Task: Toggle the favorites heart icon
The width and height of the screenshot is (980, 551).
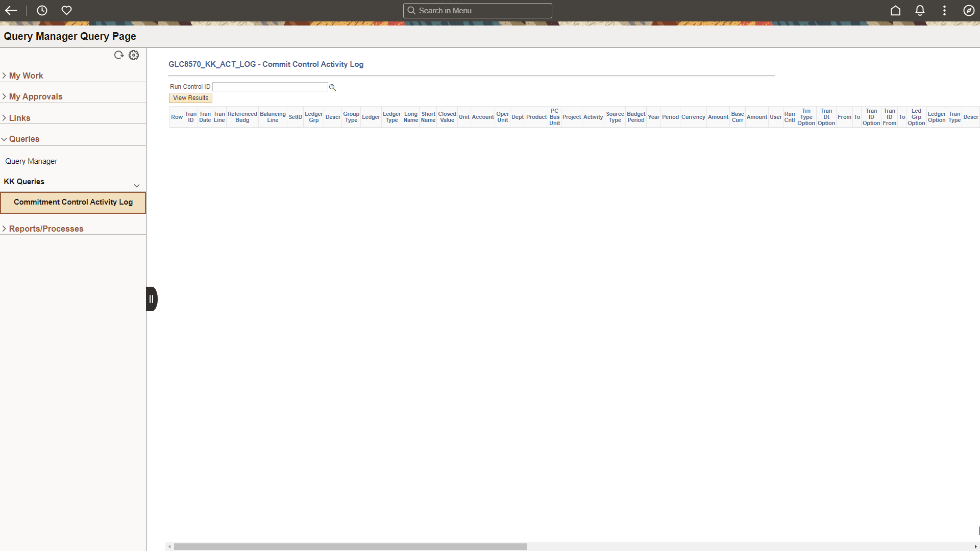Action: [x=66, y=10]
